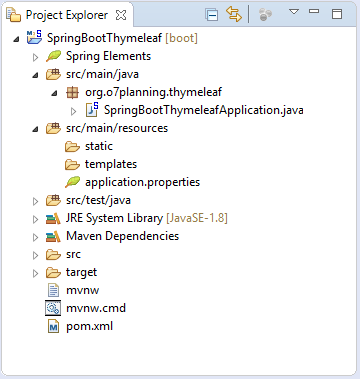This screenshot has width=360, height=379.
Task: Click the src/test/java folder icon
Action: pos(53,200)
